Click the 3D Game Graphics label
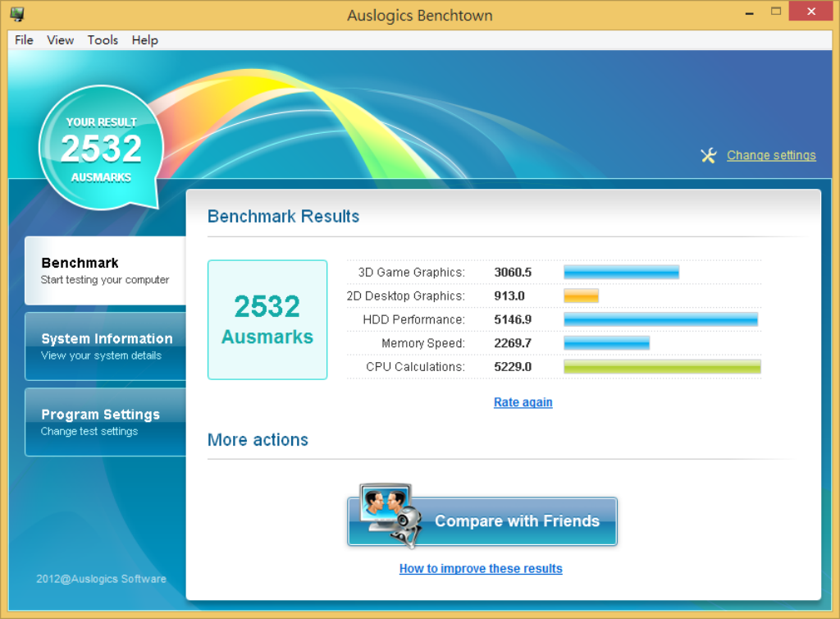Screen dimensions: 840x619 412,273
